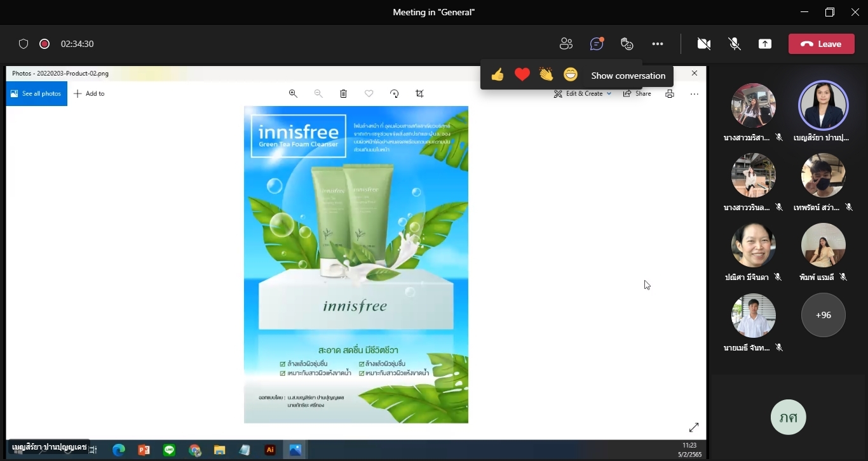Image resolution: width=868 pixels, height=461 pixels.
Task: Leave the meeting
Action: [x=821, y=44]
